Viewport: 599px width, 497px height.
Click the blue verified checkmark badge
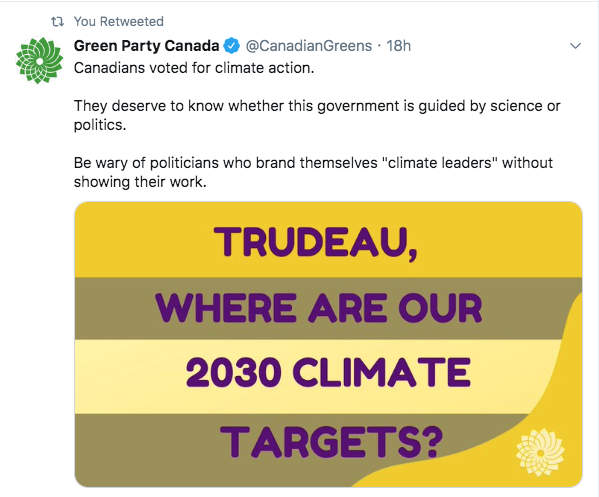click(x=232, y=46)
